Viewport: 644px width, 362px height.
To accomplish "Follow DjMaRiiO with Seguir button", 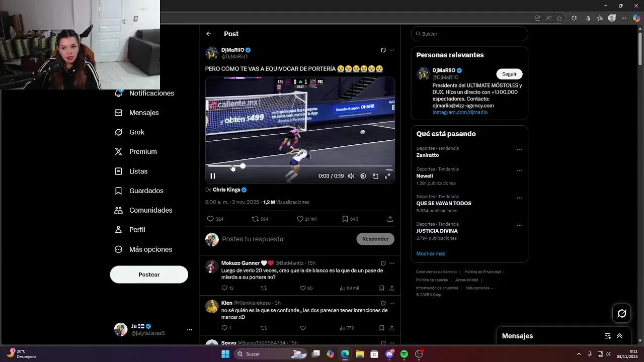I will tap(509, 74).
